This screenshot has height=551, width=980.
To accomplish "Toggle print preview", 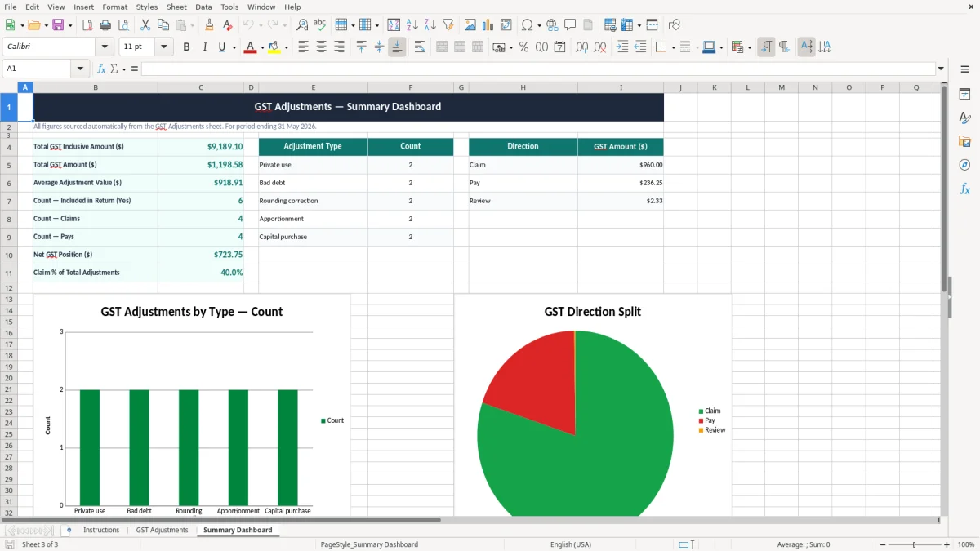I will (123, 25).
